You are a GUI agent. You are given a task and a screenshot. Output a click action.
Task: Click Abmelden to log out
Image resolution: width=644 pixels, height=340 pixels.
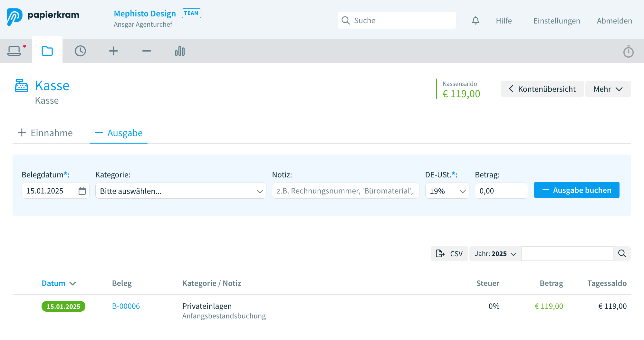tap(614, 21)
